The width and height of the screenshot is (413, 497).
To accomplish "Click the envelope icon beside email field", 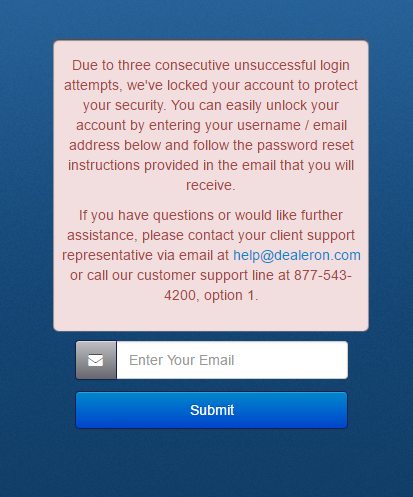I will (x=96, y=360).
